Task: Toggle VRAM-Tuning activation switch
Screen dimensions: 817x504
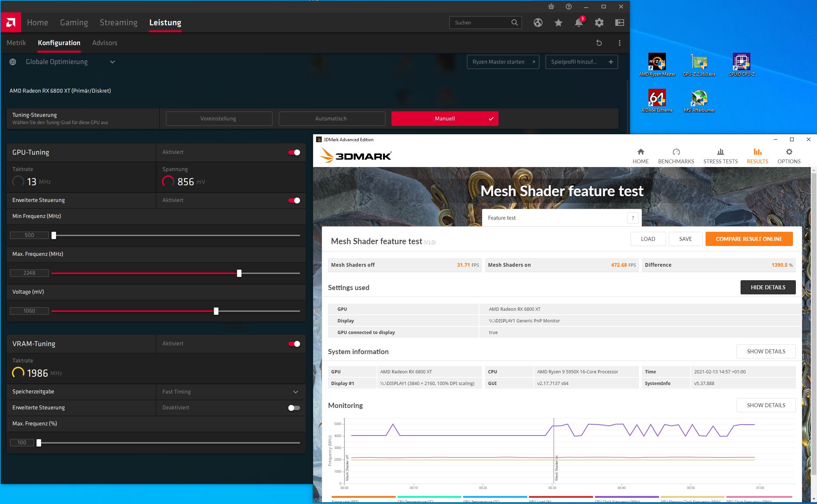Action: click(294, 344)
